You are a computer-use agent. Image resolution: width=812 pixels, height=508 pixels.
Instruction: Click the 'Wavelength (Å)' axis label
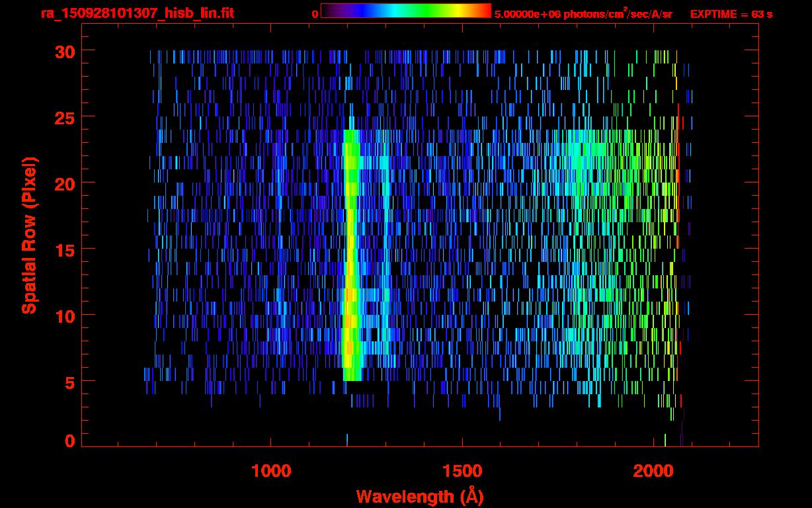point(420,496)
